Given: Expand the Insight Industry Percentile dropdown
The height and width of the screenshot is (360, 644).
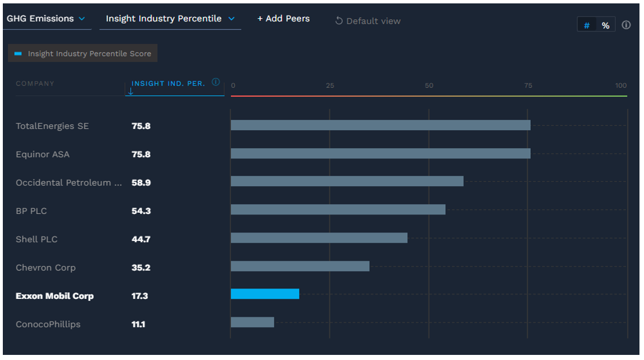Looking at the screenshot, I should (x=170, y=19).
